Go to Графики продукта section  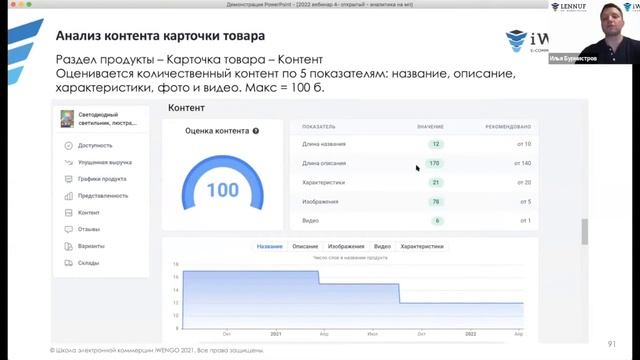(x=102, y=179)
